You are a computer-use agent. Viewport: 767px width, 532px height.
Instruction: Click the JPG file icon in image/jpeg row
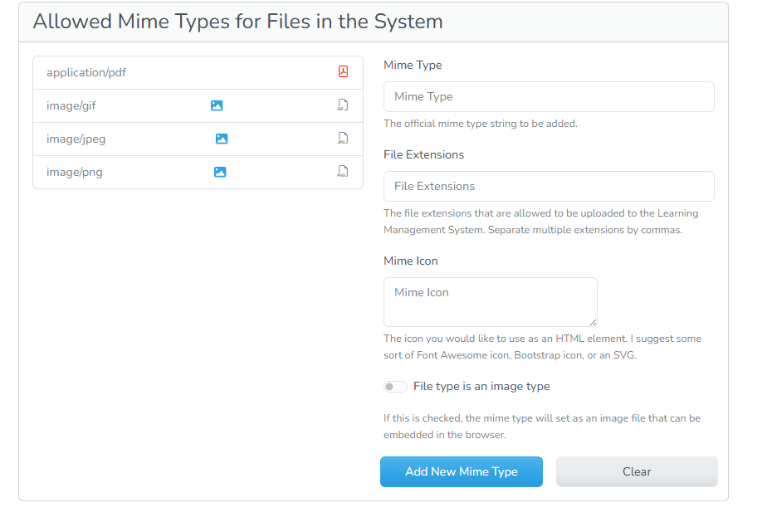click(342, 139)
